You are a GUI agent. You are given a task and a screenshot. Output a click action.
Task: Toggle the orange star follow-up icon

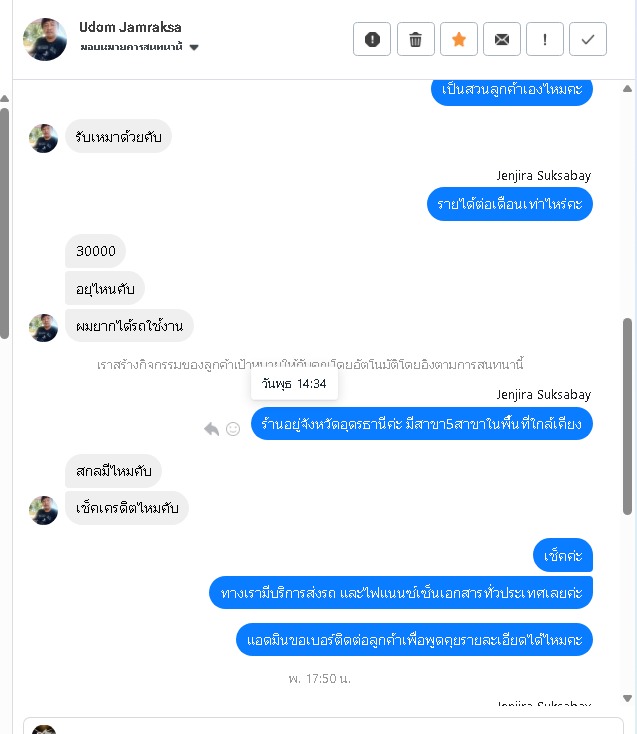459,39
